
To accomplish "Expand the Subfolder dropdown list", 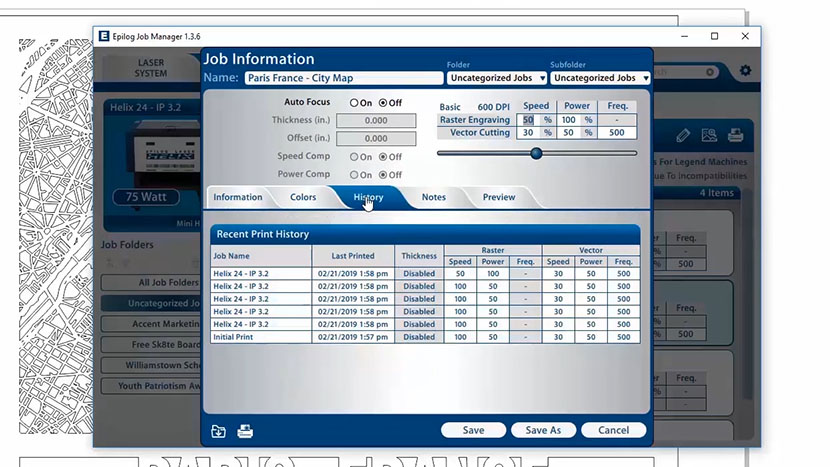I will [x=599, y=78].
